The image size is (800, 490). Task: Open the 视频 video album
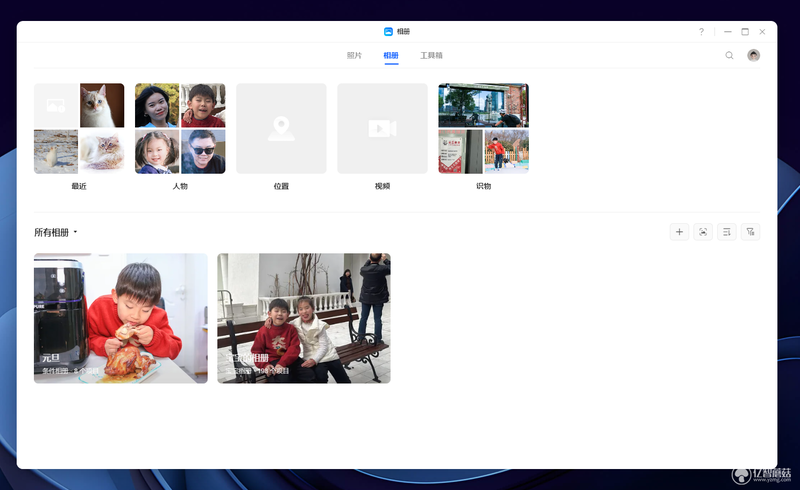coord(382,129)
